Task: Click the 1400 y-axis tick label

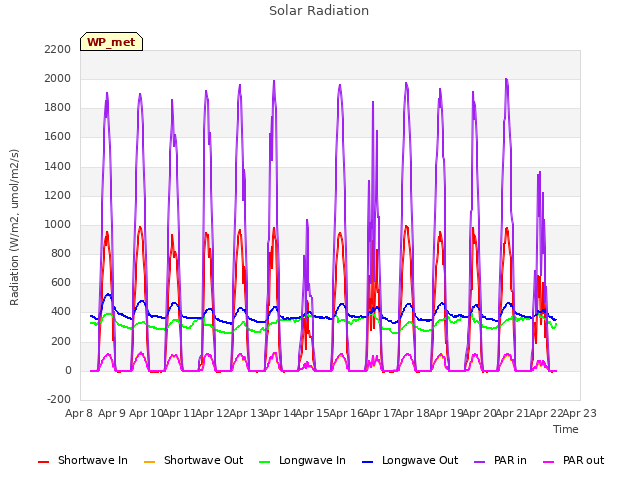Action: click(x=58, y=167)
